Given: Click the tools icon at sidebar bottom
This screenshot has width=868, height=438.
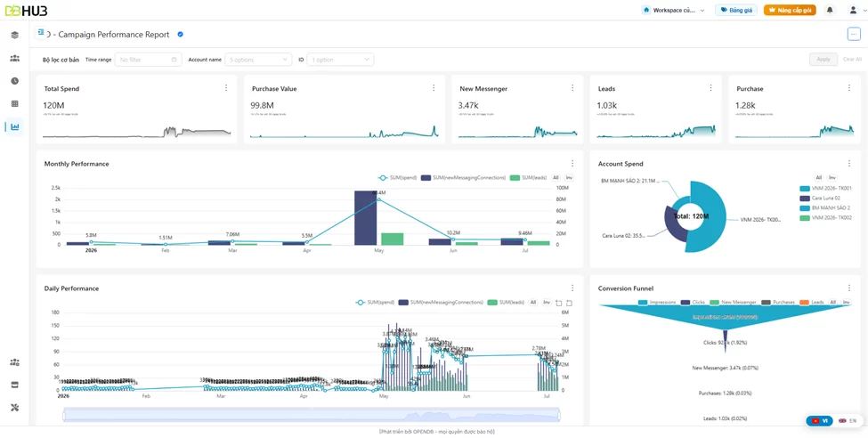Looking at the screenshot, I should click(x=14, y=408).
